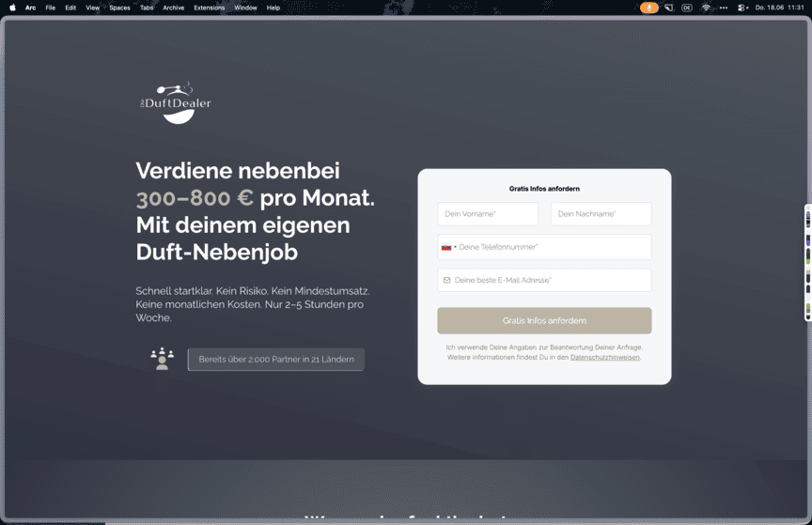Screen dimensions: 812x525
Task: Open the Arc application menu
Action: coord(31,8)
